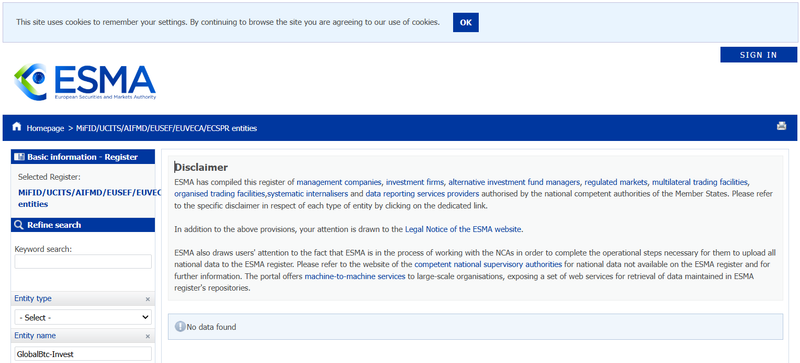800x363 pixels.
Task: Open MiFID/UCITS/AIFMD breadcrumb entities link
Action: point(166,128)
